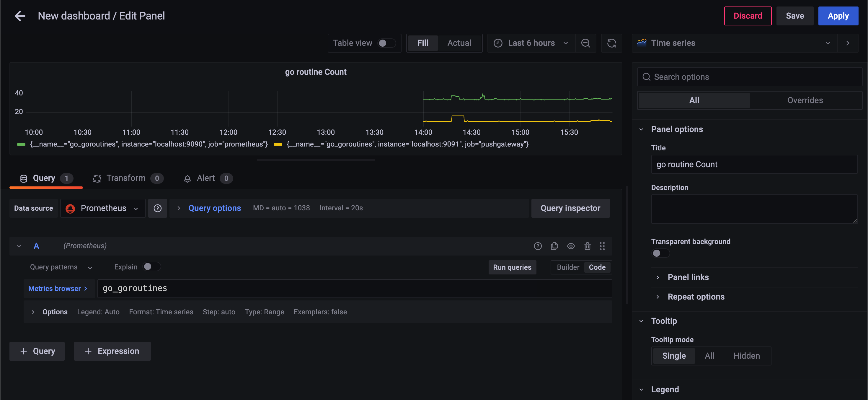Switch to the Transform tab

coord(126,178)
